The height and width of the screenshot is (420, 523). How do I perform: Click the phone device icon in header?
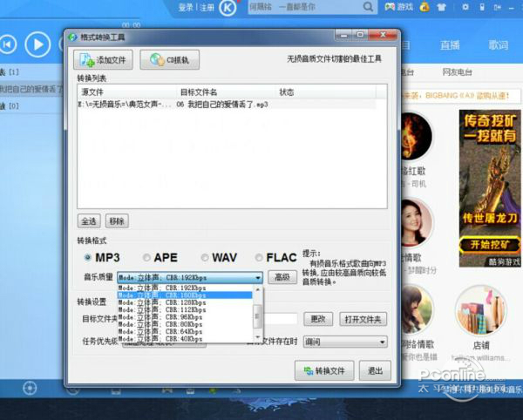tap(482, 7)
